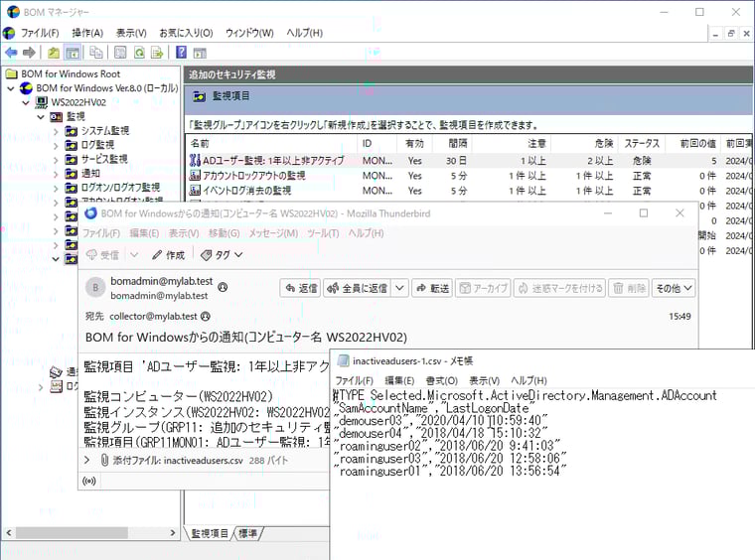Open the ヘルプ(H) menu in BOM Manager
The height and width of the screenshot is (560, 755).
click(x=304, y=33)
